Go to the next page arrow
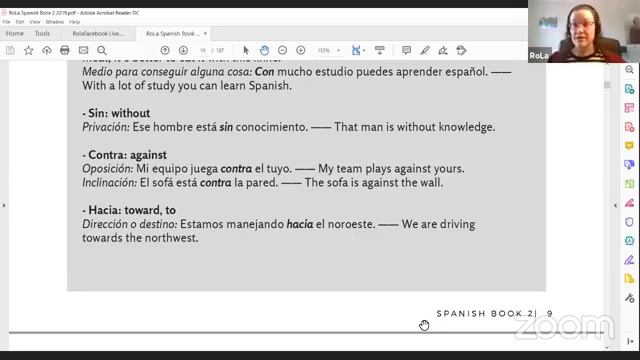This screenshot has height=360, width=640. click(183, 50)
